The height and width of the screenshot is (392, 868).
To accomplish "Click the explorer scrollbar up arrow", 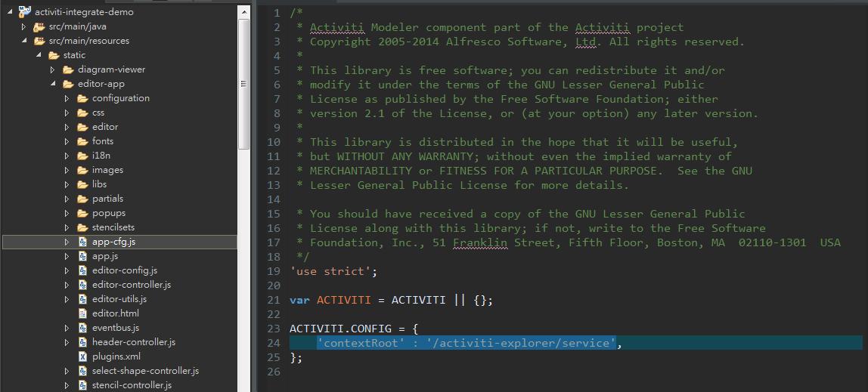I will pyautogui.click(x=243, y=11).
